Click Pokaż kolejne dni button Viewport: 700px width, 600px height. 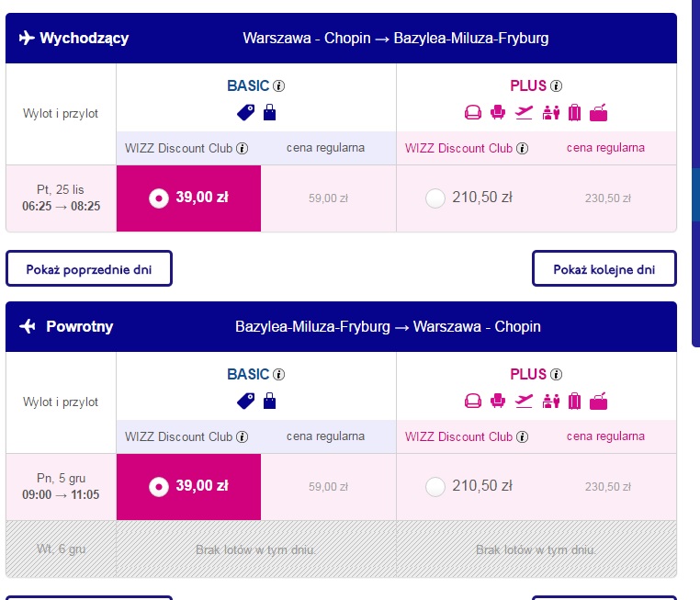(x=604, y=268)
